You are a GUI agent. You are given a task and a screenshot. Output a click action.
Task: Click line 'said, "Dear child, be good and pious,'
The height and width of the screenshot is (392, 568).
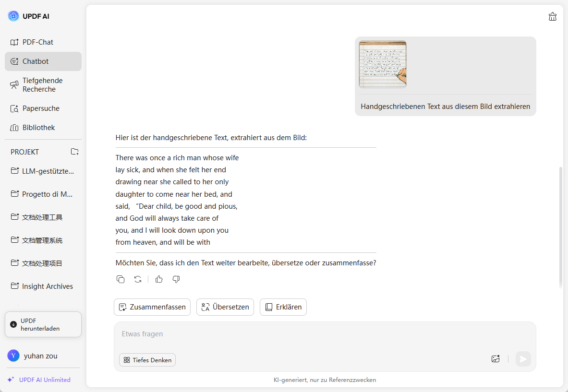click(x=176, y=206)
